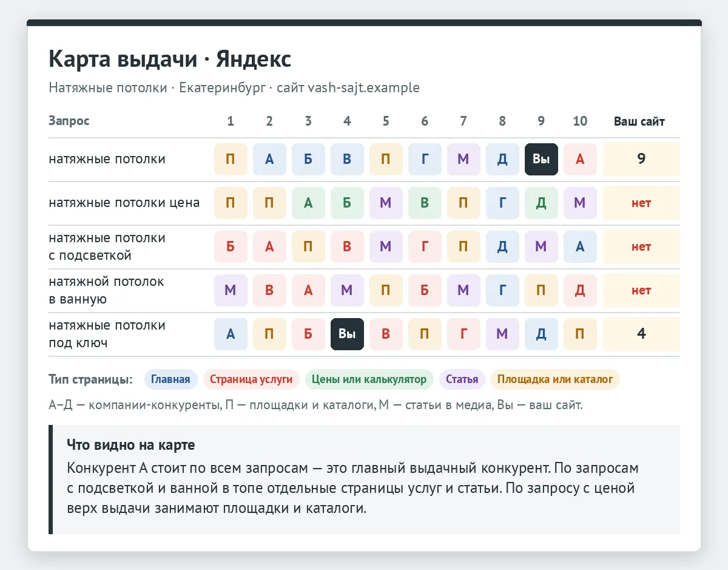Click column header 1
The image size is (728, 570).
coord(231,121)
